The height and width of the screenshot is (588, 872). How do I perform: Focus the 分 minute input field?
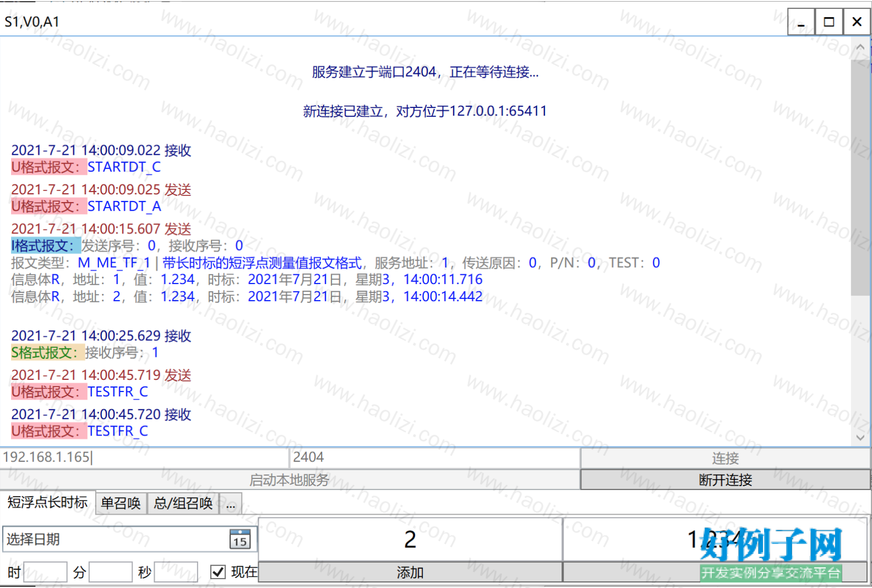111,572
